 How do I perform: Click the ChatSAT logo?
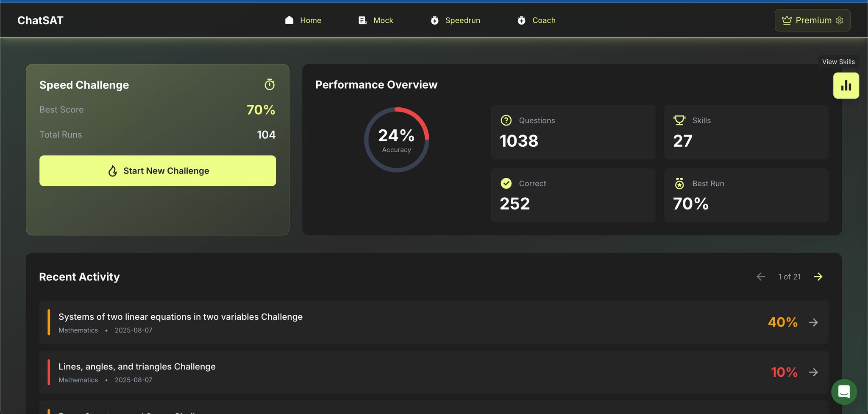40,20
